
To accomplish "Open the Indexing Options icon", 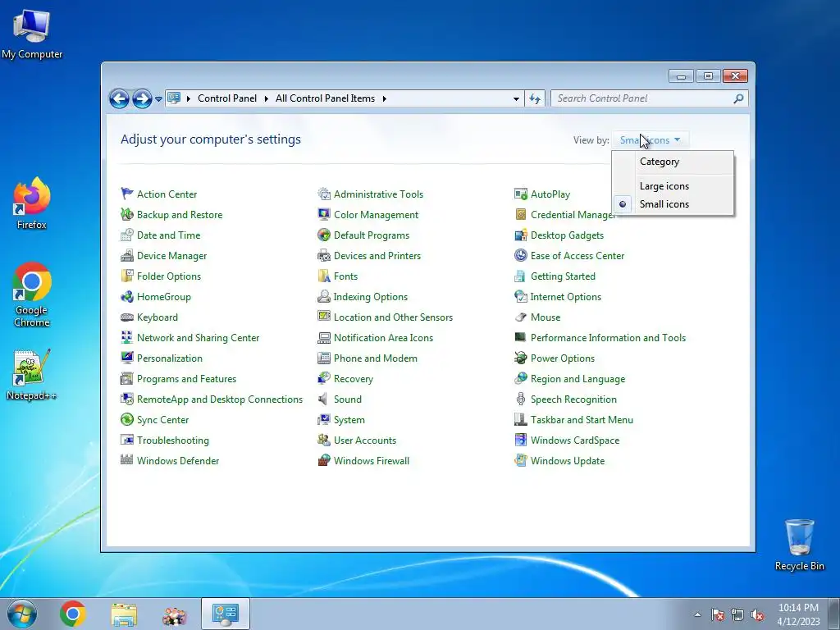I will [x=323, y=296].
